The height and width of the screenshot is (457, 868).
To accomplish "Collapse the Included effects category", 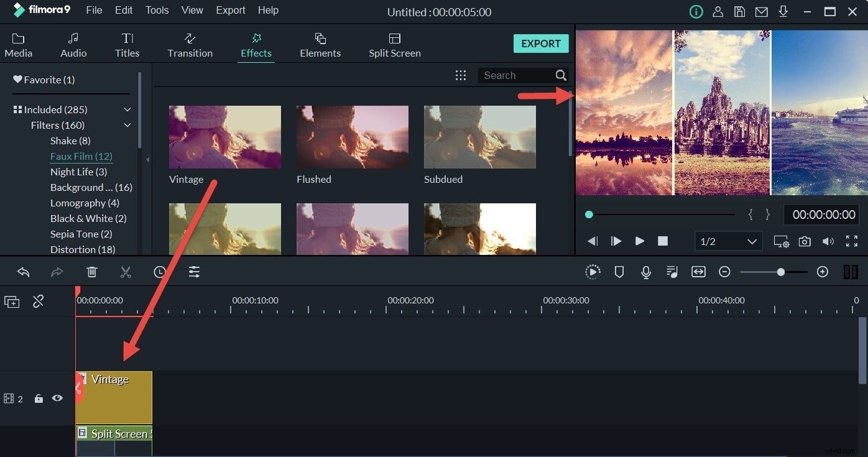I will pos(127,109).
